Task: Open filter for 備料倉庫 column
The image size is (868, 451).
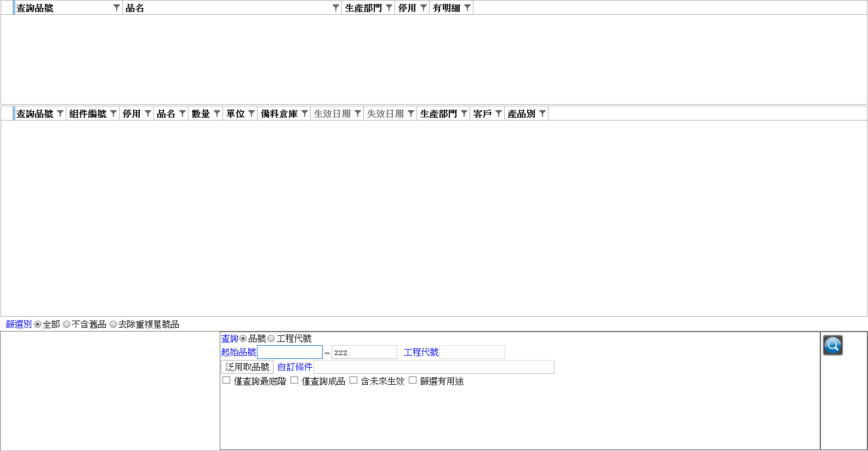Action: [305, 113]
